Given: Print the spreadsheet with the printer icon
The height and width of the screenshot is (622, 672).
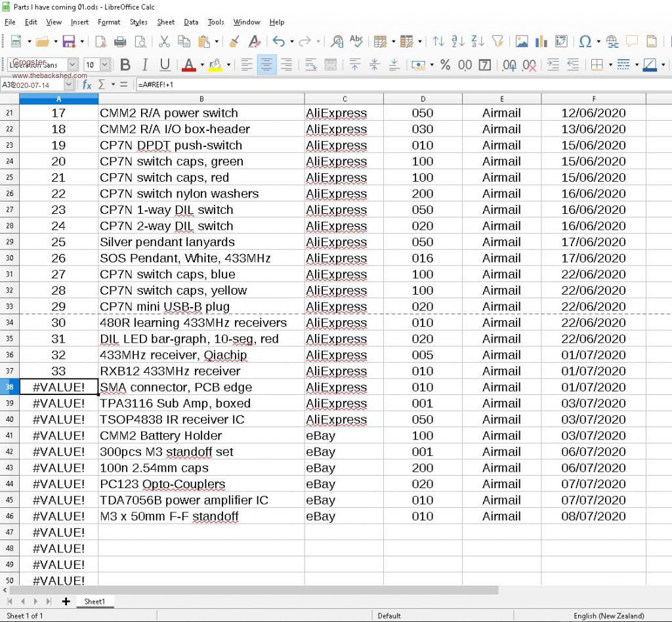Looking at the screenshot, I should [x=120, y=41].
